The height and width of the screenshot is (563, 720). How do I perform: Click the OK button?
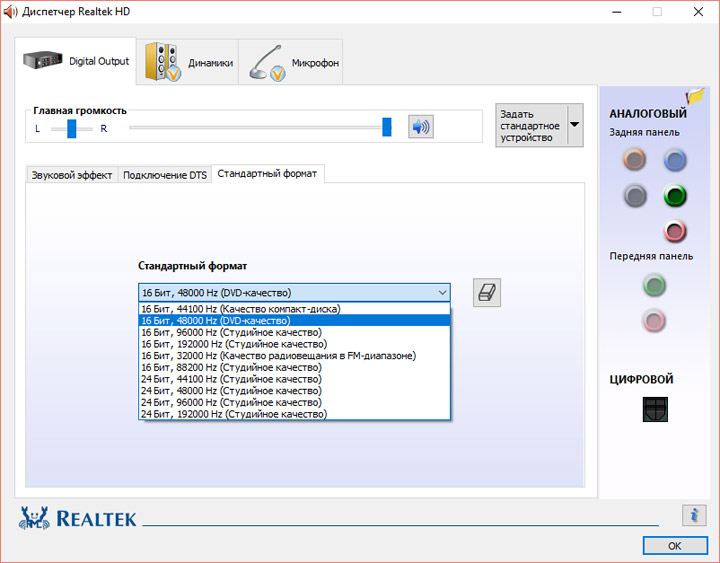tap(675, 546)
